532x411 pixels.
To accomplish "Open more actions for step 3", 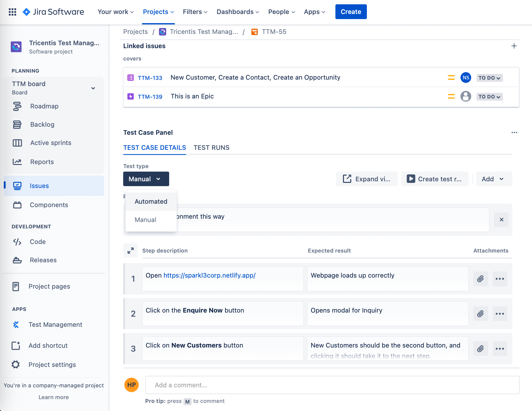I will click(500, 349).
